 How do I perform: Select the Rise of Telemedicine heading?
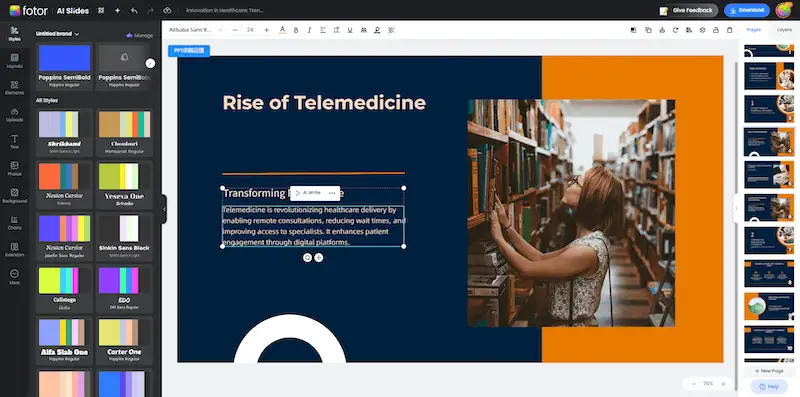324,103
